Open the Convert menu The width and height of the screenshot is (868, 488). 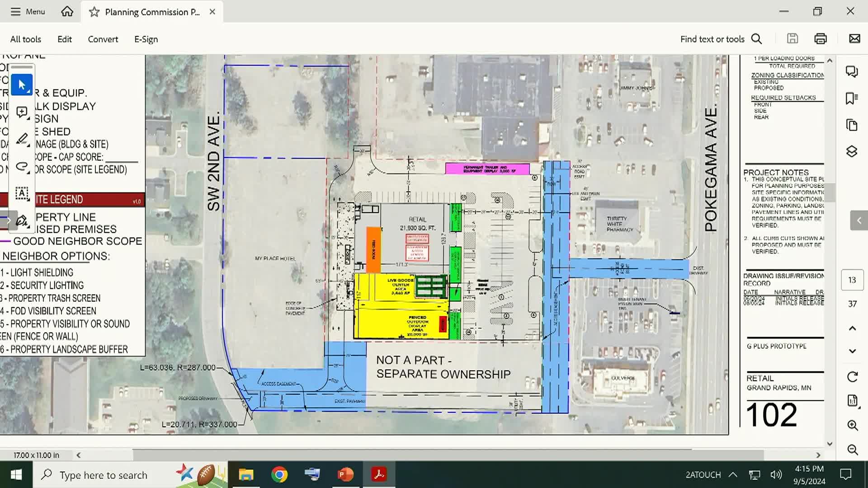pyautogui.click(x=103, y=39)
